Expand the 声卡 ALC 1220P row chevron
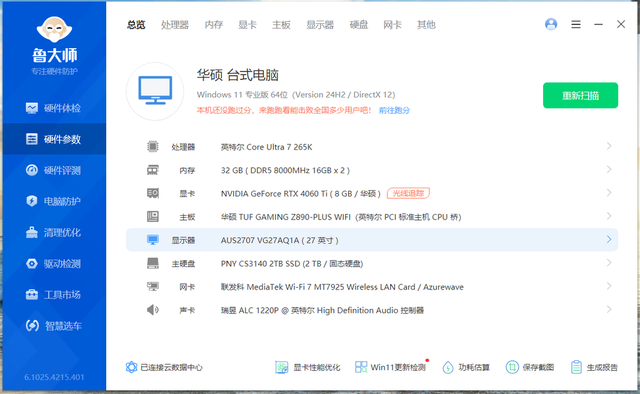Viewport: 640px width, 394px height. click(x=609, y=309)
